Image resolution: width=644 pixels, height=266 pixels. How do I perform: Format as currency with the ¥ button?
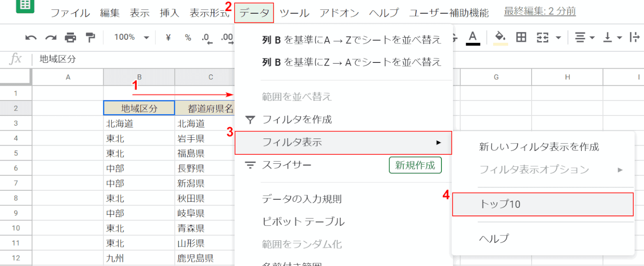click(168, 38)
